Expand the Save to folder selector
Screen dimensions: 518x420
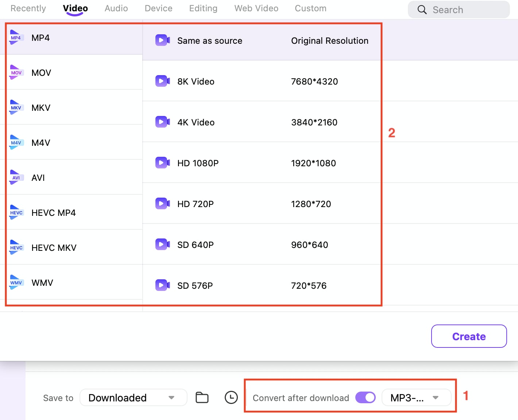(171, 397)
